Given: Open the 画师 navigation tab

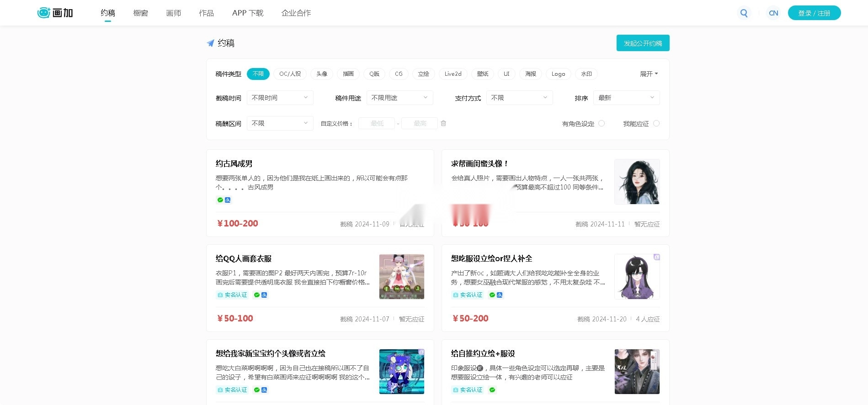Looking at the screenshot, I should [x=174, y=13].
